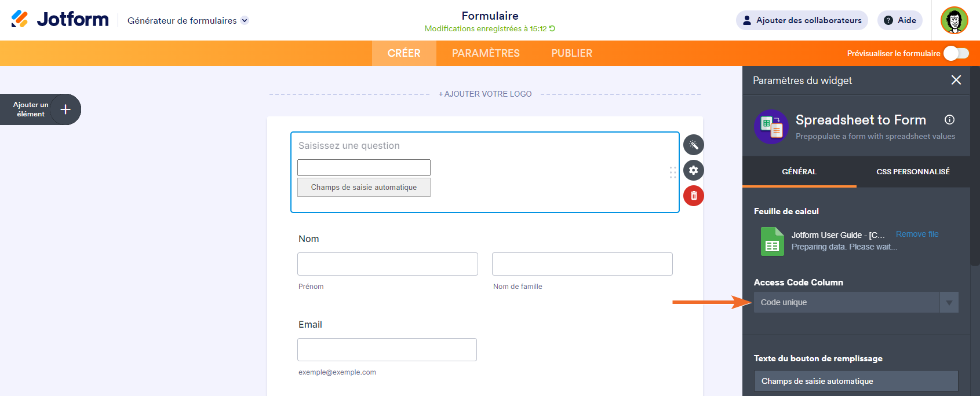Viewport: 980px width, 396px height.
Task: Click the Email input field
Action: (x=387, y=350)
